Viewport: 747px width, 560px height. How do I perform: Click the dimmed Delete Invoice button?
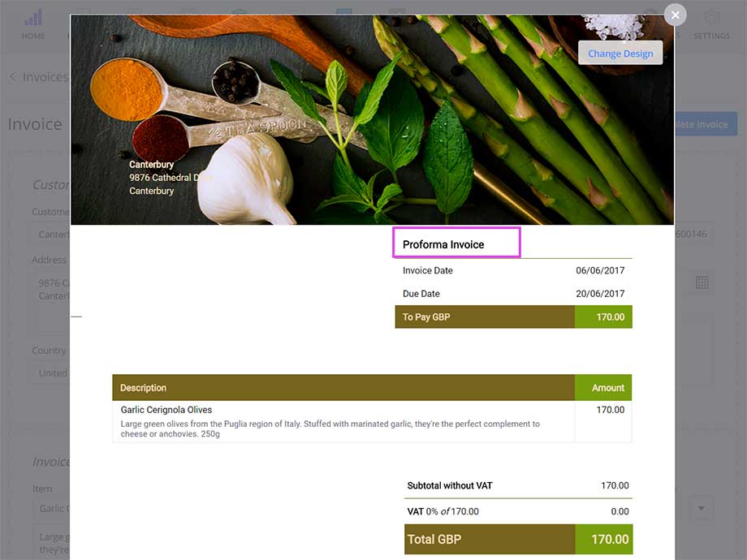click(x=706, y=124)
